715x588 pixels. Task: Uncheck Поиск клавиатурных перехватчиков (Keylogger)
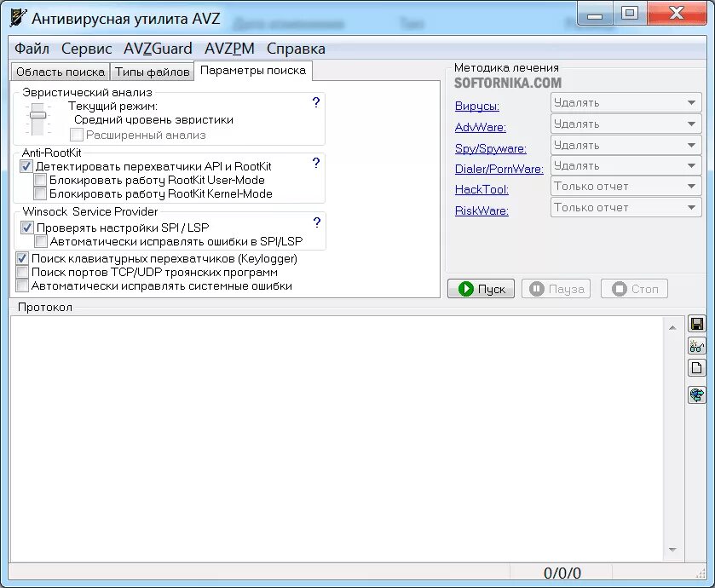pos(21,258)
